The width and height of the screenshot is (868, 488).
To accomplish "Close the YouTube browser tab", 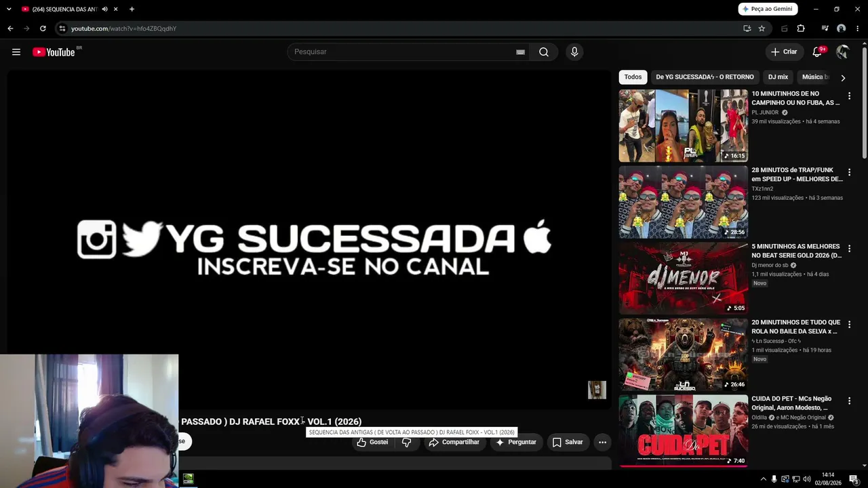I will click(x=116, y=9).
